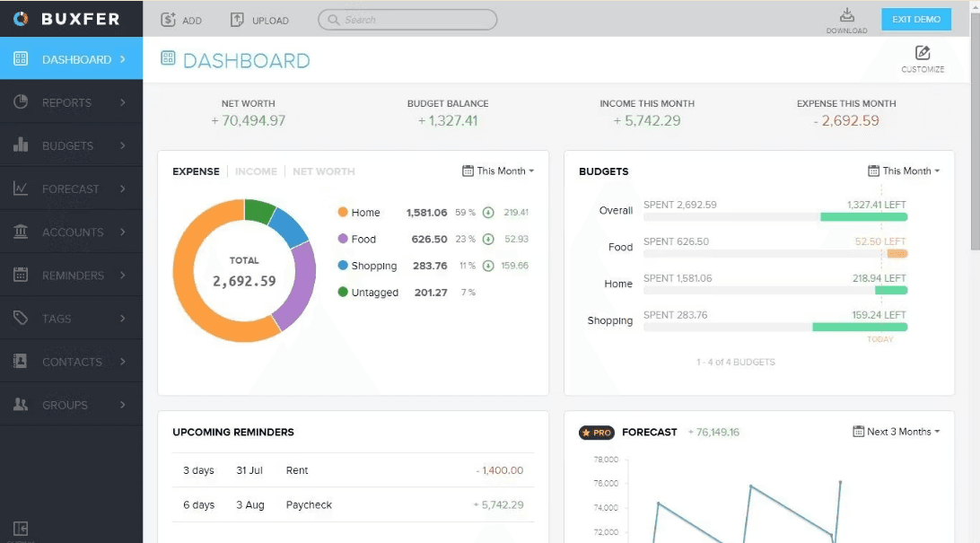The image size is (980, 543).
Task: Click the orange Home legend dot
Action: (x=343, y=212)
